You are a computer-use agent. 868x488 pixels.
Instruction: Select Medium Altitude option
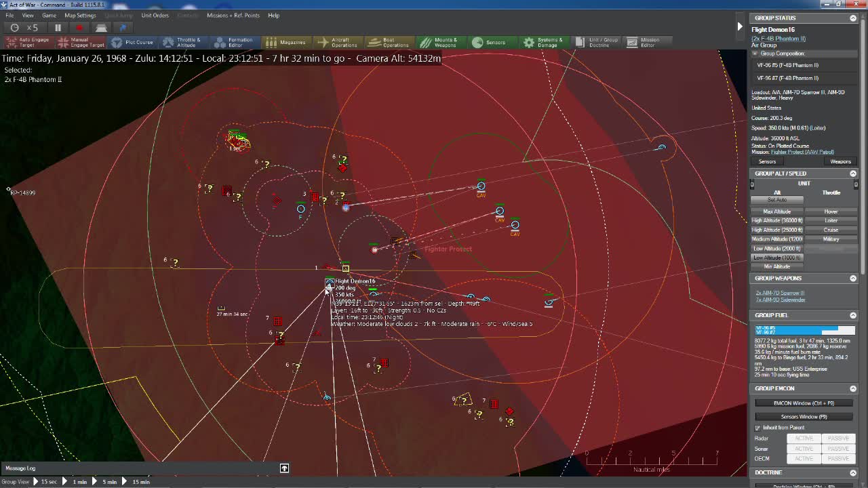point(777,239)
